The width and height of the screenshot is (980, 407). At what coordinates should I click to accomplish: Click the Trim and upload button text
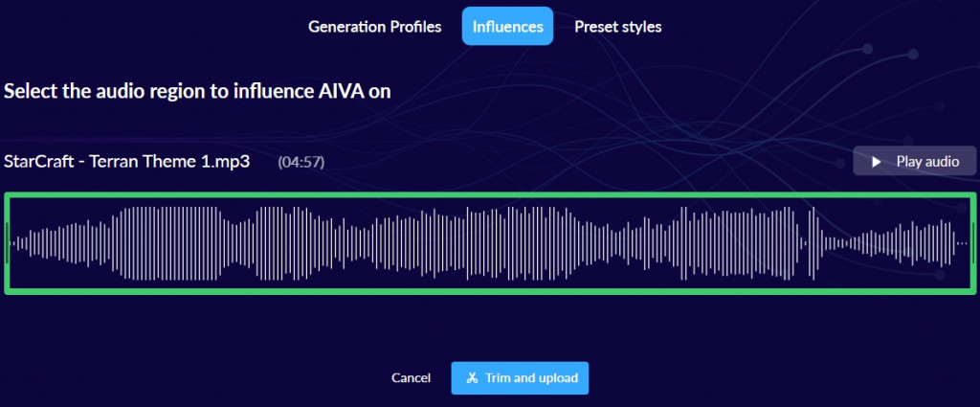(x=531, y=378)
